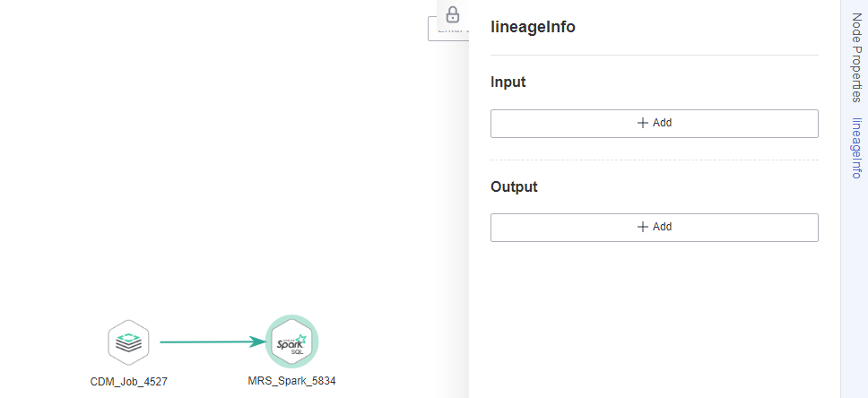This screenshot has width=868, height=398.
Task: Click the MRS_Spark_5834 node label
Action: tap(291, 381)
